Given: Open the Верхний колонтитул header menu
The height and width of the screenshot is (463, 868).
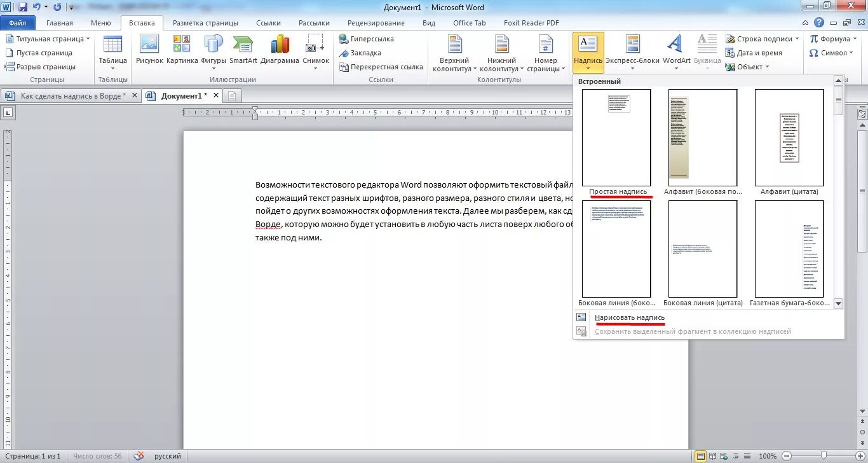Looking at the screenshot, I should [454, 54].
